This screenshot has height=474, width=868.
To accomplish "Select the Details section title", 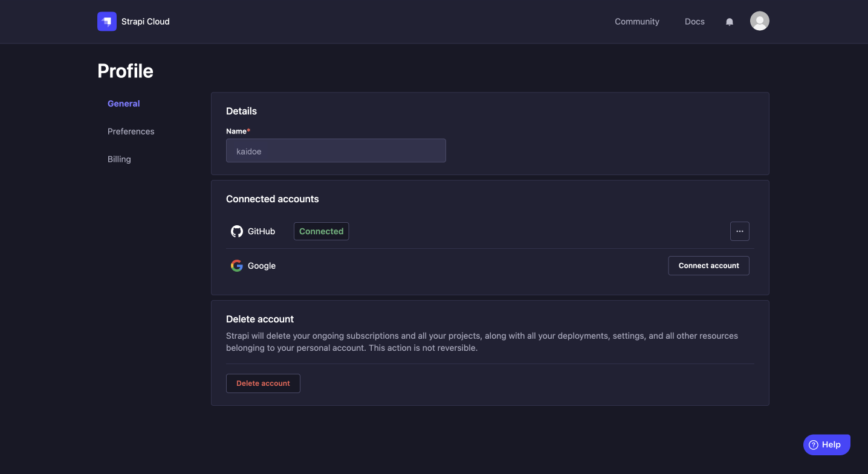I will pos(241,111).
